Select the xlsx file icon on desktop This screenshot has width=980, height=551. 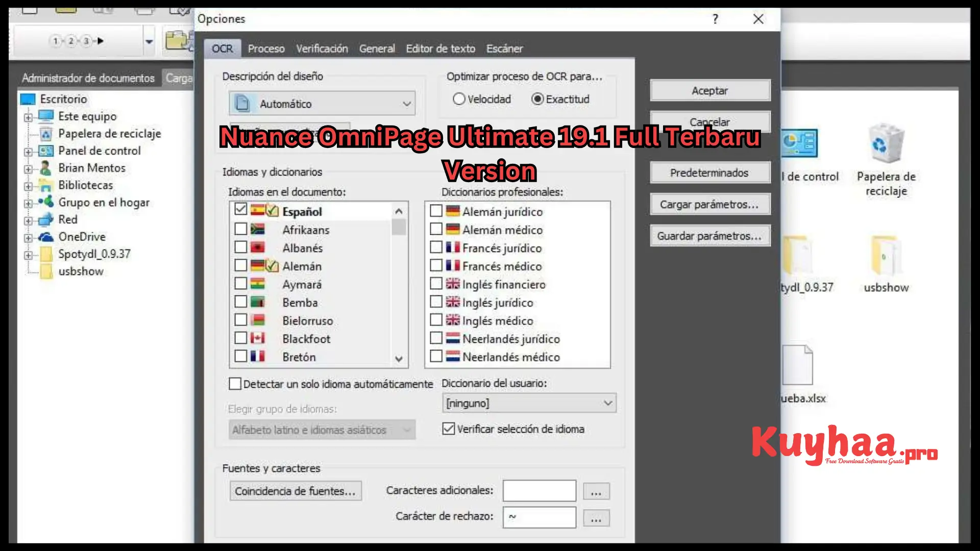click(x=797, y=365)
